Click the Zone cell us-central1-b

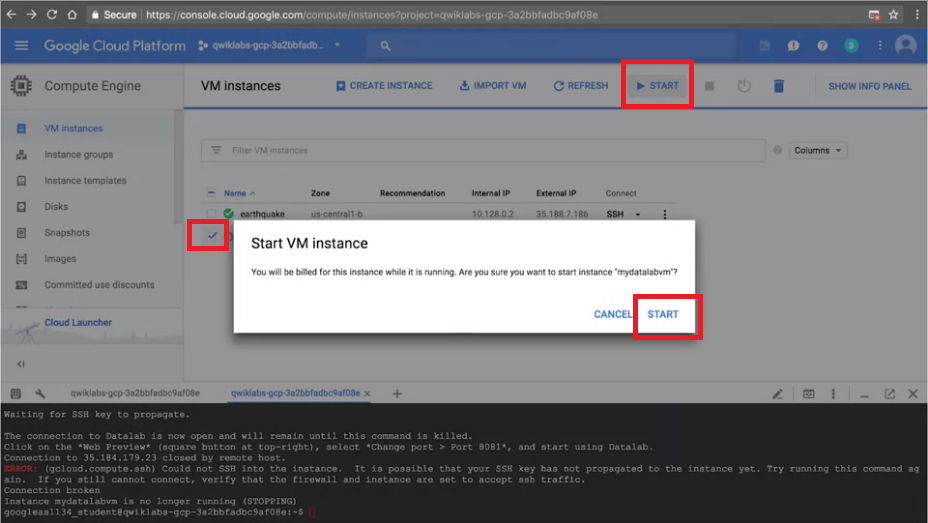click(337, 214)
